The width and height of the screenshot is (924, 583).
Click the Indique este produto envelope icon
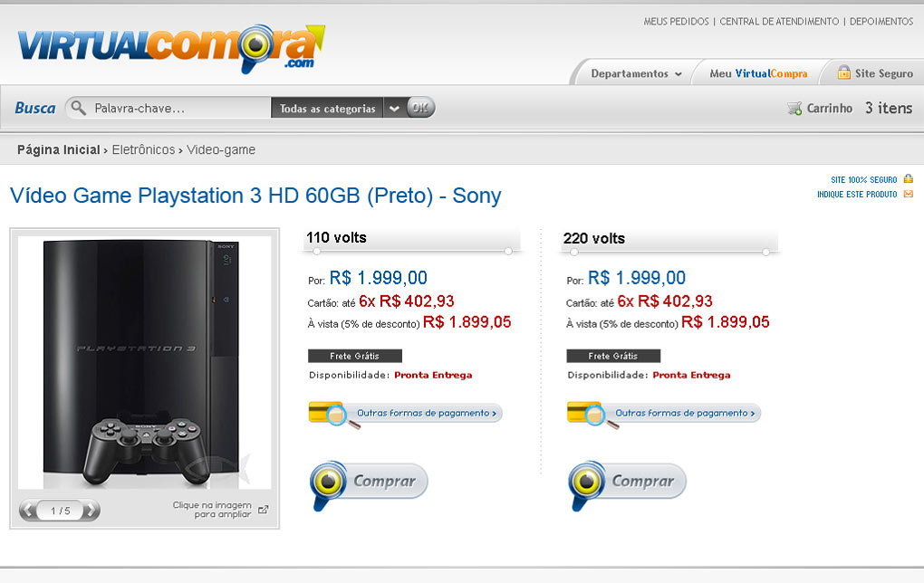pos(908,194)
